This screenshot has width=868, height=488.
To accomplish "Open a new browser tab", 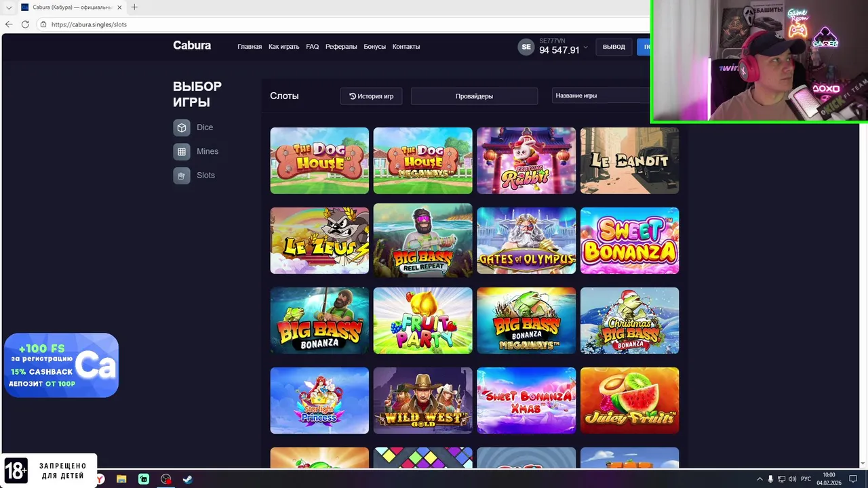I will pos(134,7).
